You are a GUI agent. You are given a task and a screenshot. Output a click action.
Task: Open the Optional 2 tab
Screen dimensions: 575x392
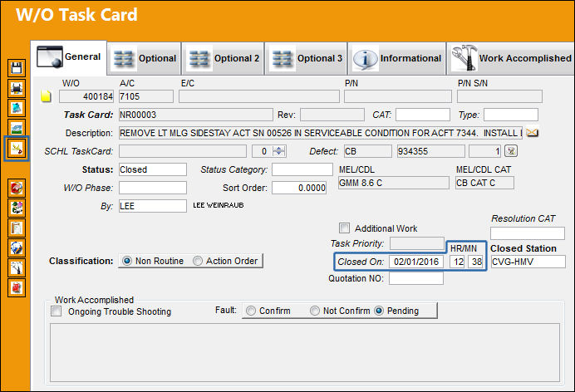click(x=224, y=59)
